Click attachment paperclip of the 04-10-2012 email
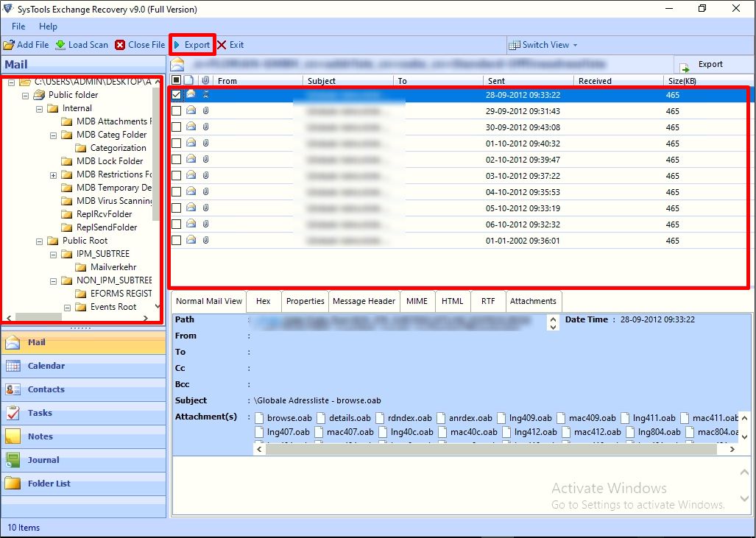Viewport: 756px width, 538px height. [x=206, y=191]
